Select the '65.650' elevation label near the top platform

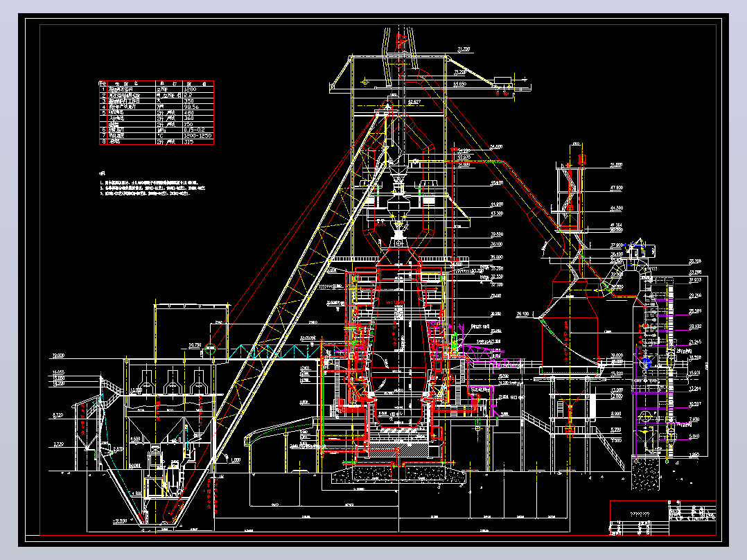click(459, 84)
